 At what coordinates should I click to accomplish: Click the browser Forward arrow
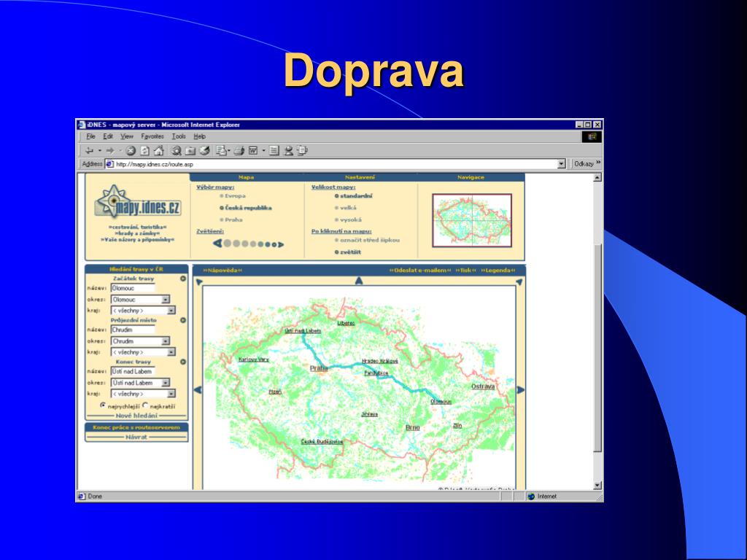110,151
